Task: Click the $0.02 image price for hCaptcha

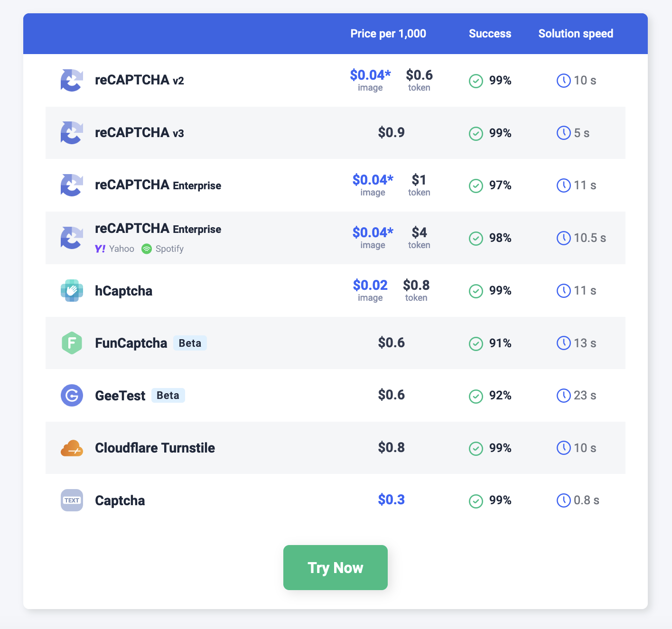Action: [x=370, y=285]
